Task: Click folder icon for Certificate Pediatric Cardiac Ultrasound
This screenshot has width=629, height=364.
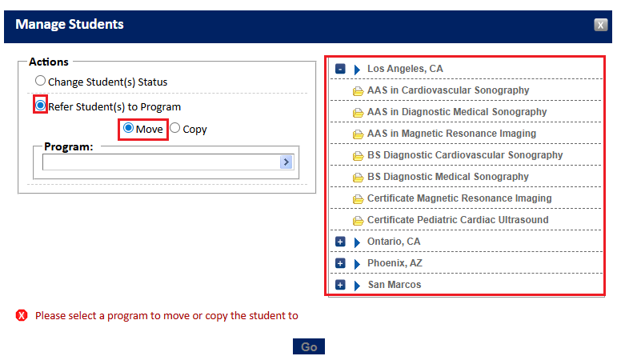Action: (358, 221)
